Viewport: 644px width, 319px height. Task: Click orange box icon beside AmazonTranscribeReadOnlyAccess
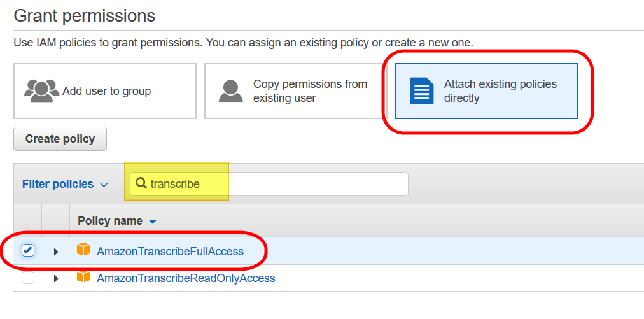coord(83,278)
